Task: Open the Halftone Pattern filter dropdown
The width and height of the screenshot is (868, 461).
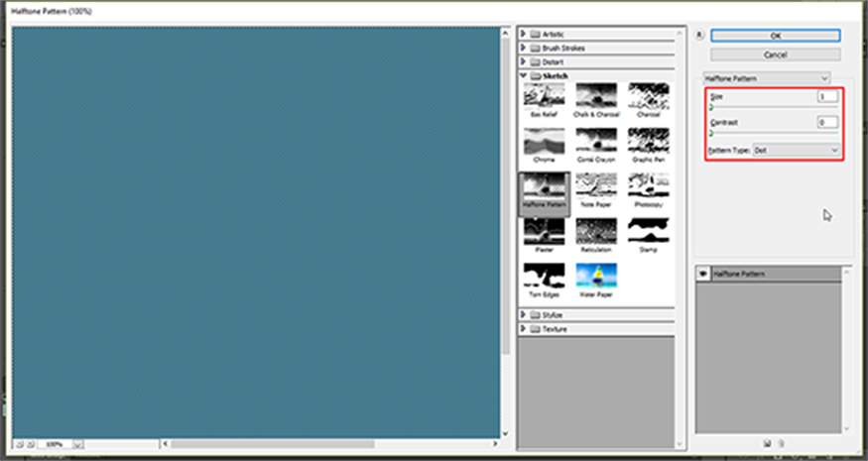Action: [767, 78]
